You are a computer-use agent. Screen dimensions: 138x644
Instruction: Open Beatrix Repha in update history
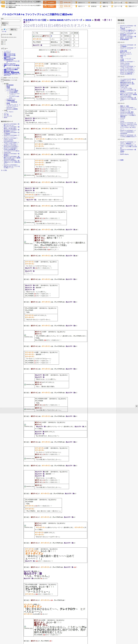pyautogui.click(x=124, y=154)
